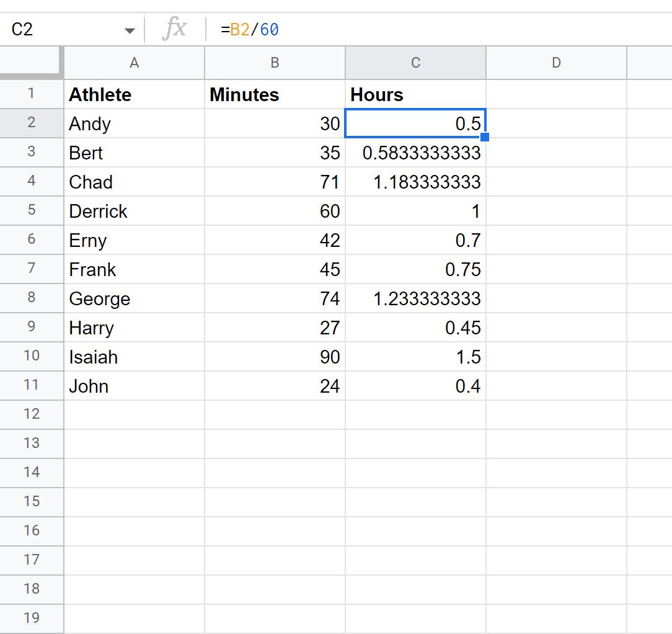Select row 1 header

click(x=31, y=94)
